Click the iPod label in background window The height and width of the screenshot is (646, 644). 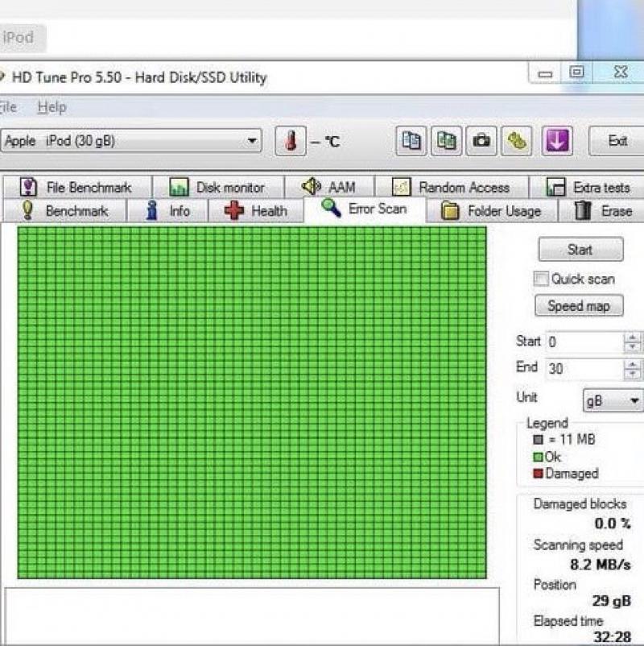[x=19, y=38]
